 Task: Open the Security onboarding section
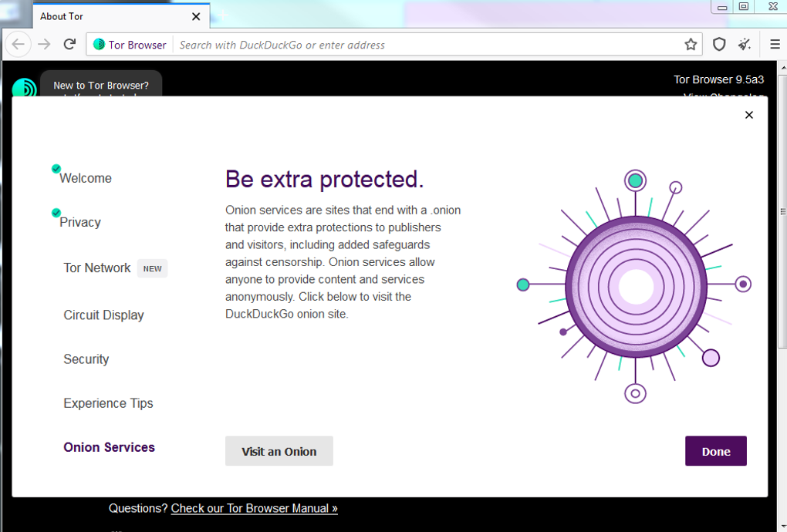[86, 359]
